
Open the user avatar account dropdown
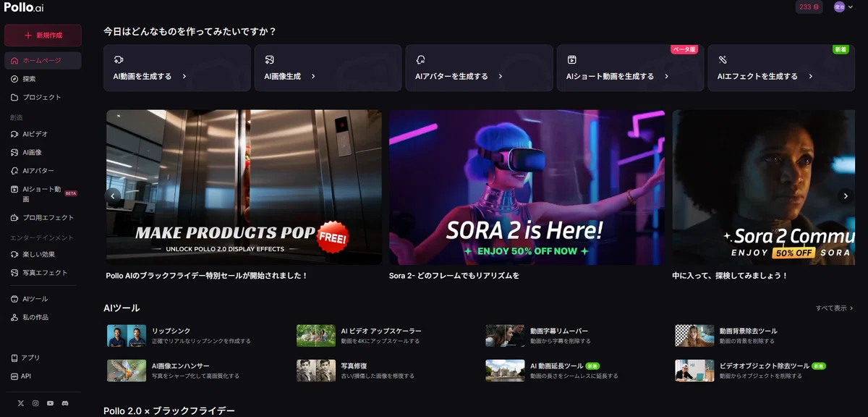tap(843, 7)
